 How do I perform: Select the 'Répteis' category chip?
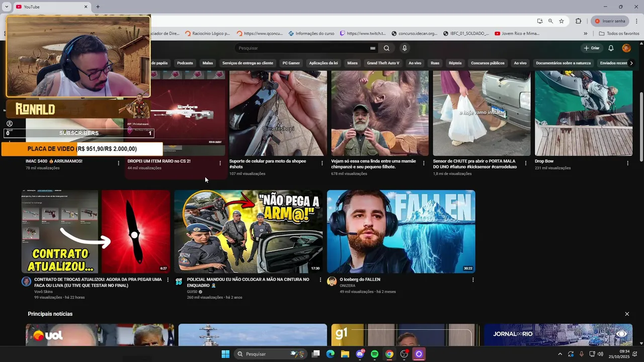click(x=455, y=63)
